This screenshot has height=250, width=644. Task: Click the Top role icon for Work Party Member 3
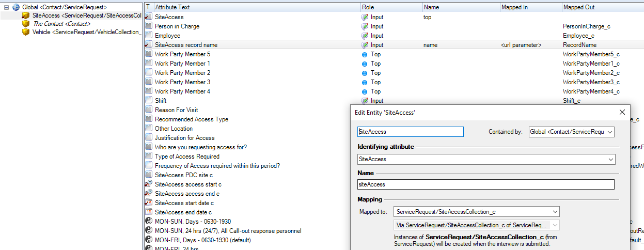[365, 82]
